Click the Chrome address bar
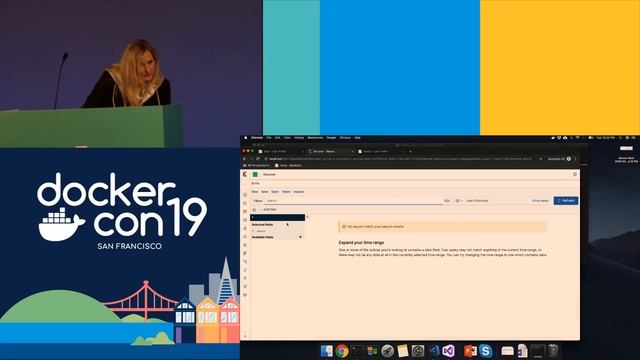This screenshot has height=360, width=640. 400,159
